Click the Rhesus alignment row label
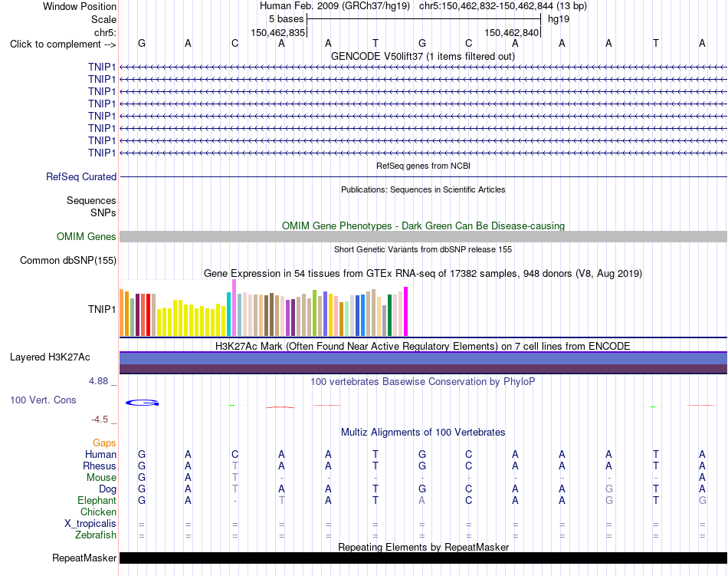 pyautogui.click(x=100, y=466)
